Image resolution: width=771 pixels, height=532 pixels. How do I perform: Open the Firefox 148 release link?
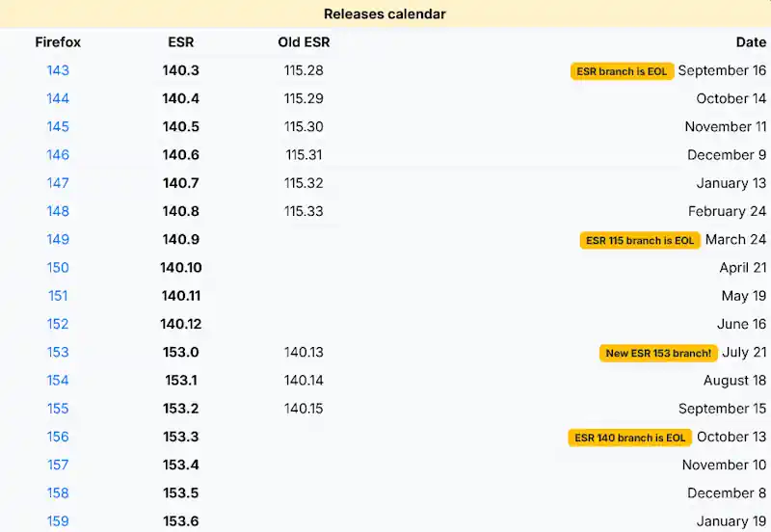coord(58,211)
